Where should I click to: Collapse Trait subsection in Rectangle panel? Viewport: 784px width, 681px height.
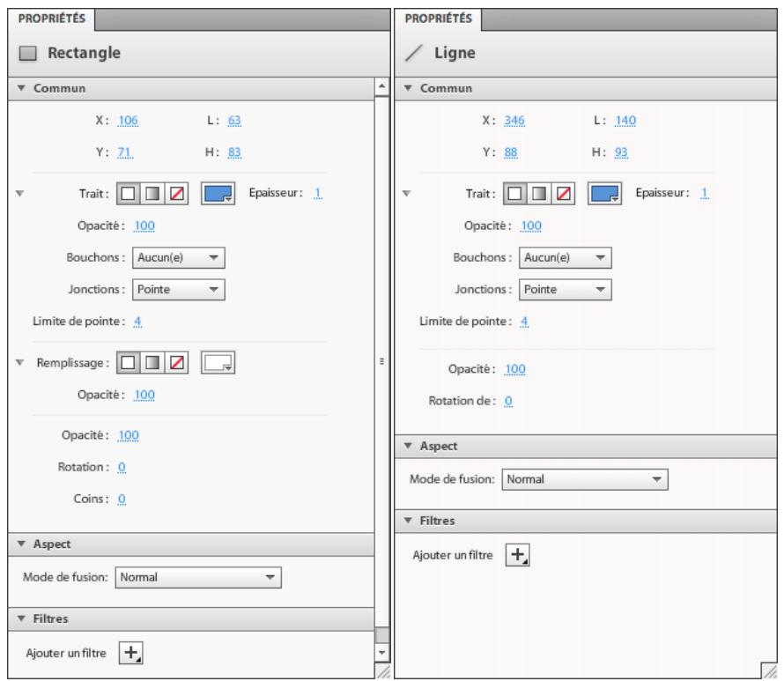[x=20, y=194]
